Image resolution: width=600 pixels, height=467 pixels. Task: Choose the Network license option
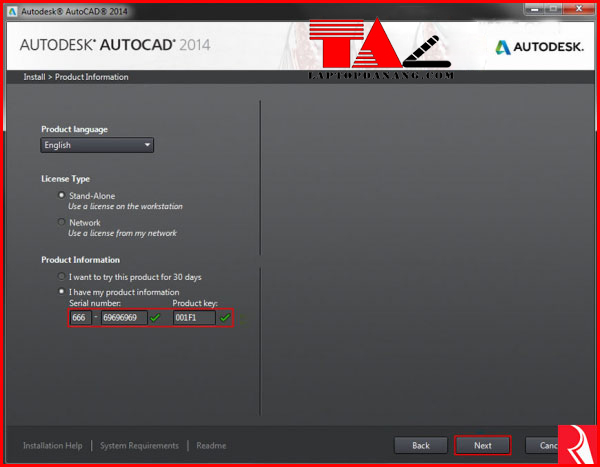pyautogui.click(x=62, y=222)
